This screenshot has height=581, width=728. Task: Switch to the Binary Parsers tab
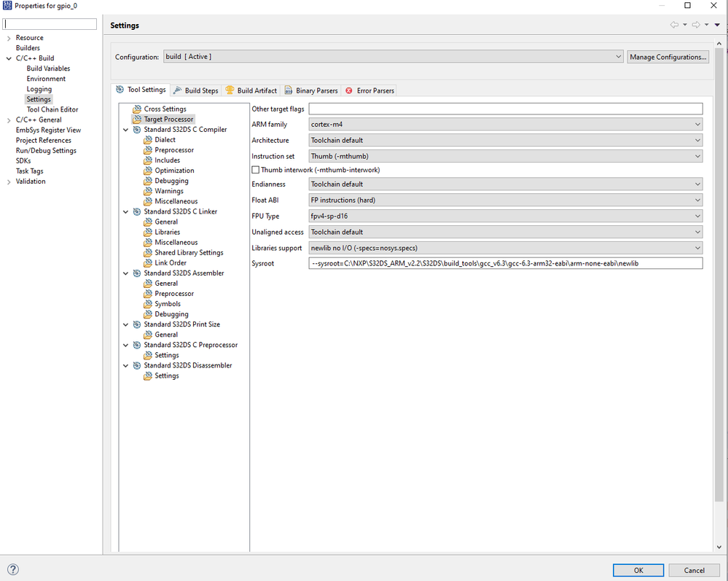click(311, 90)
